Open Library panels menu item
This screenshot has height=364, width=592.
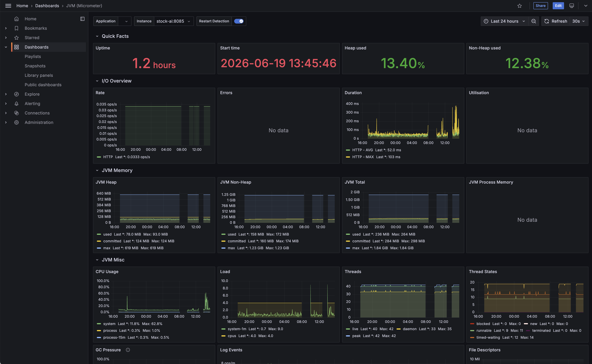[x=39, y=75]
